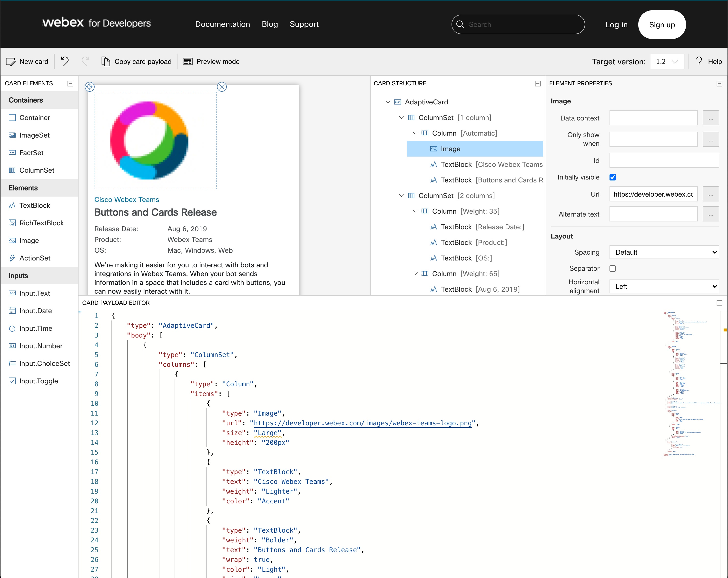
Task: Select the Image node in card structure
Action: (475, 149)
